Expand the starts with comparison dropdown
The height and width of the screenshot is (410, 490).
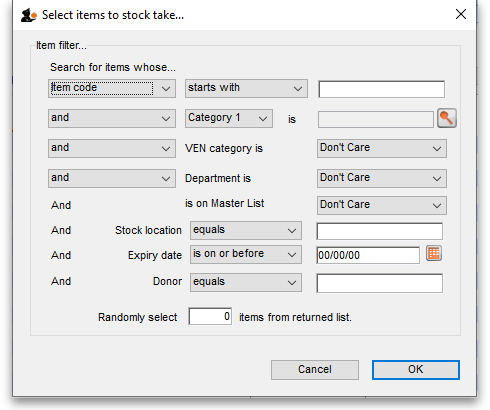(x=246, y=88)
